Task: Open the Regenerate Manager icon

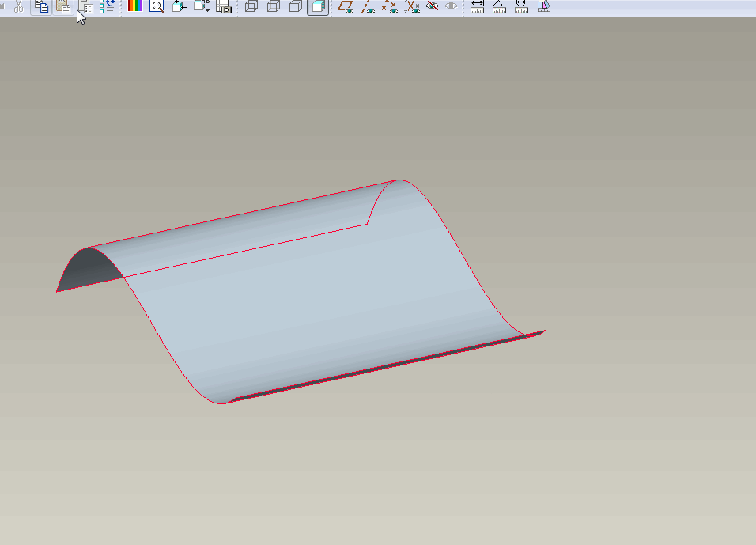Action: click(x=107, y=6)
